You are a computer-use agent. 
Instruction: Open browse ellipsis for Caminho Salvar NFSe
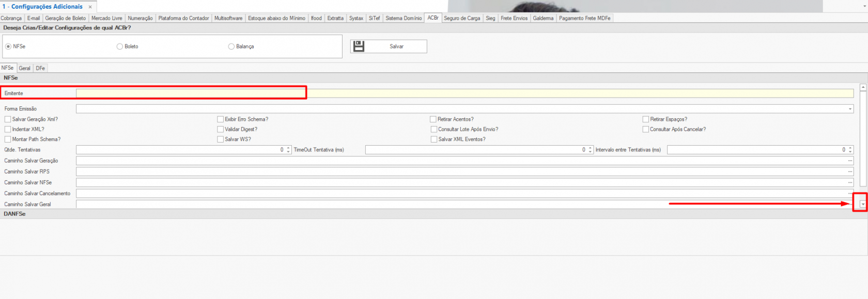(850, 182)
